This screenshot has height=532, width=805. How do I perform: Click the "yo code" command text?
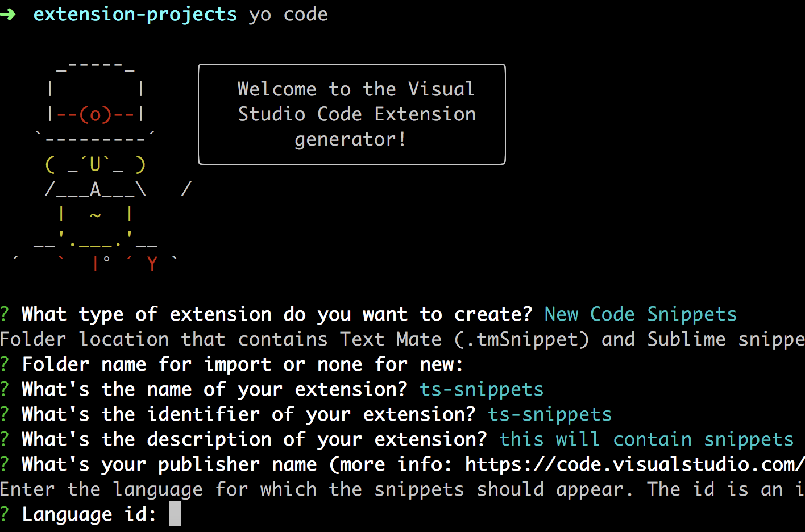click(x=288, y=14)
